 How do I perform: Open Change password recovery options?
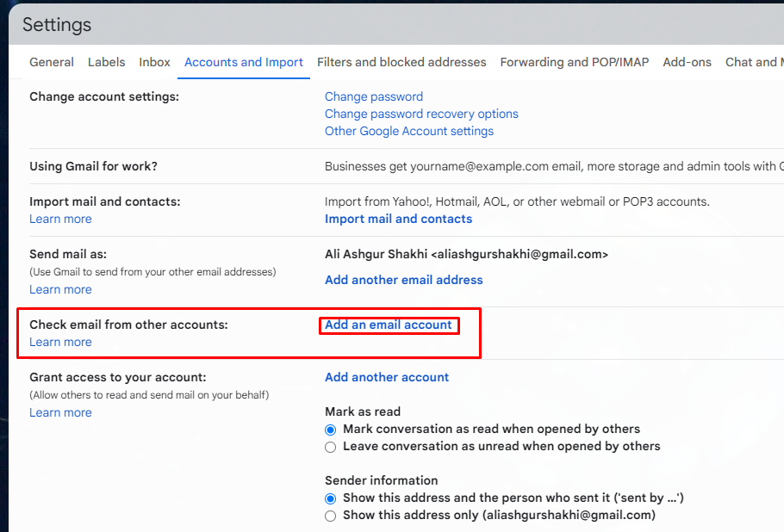(x=421, y=114)
